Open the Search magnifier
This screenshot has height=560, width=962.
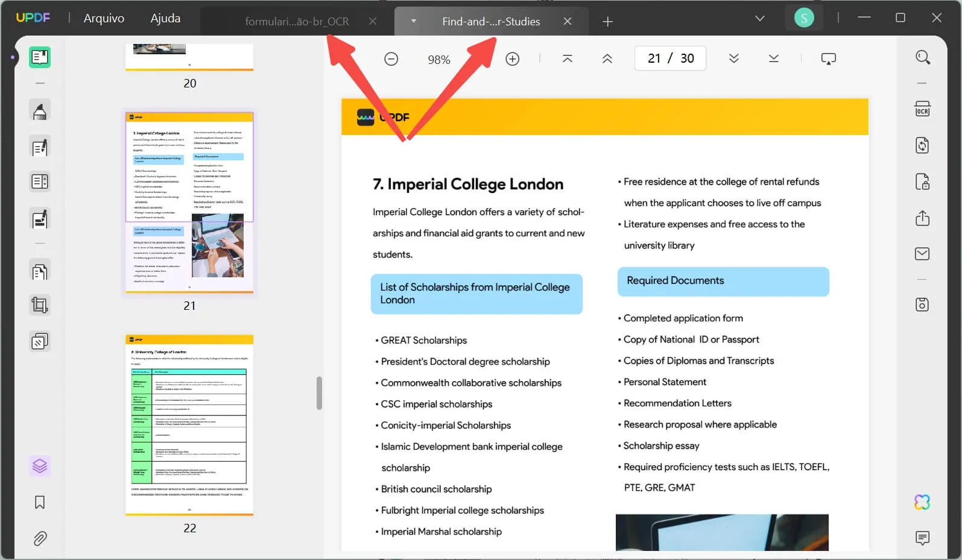(923, 57)
